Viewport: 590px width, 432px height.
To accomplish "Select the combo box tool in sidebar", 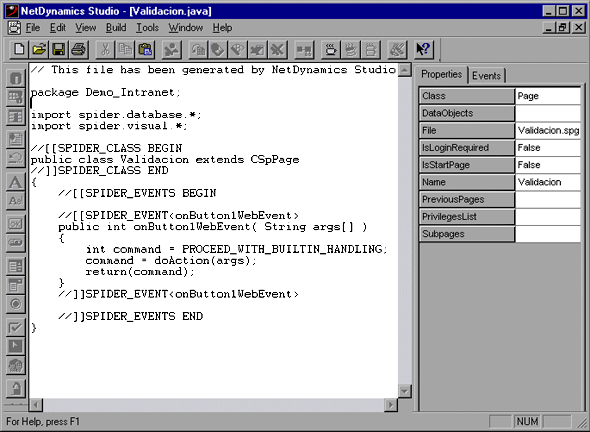I will (x=16, y=285).
